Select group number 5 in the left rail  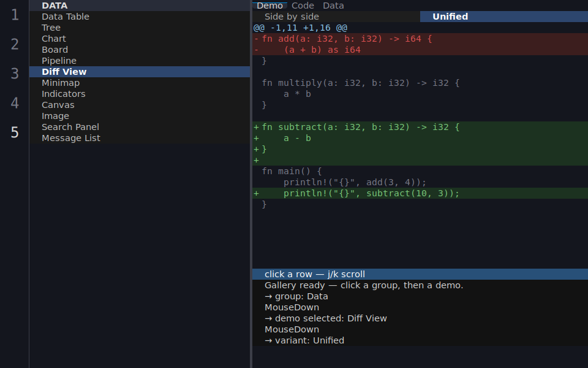tap(15, 132)
